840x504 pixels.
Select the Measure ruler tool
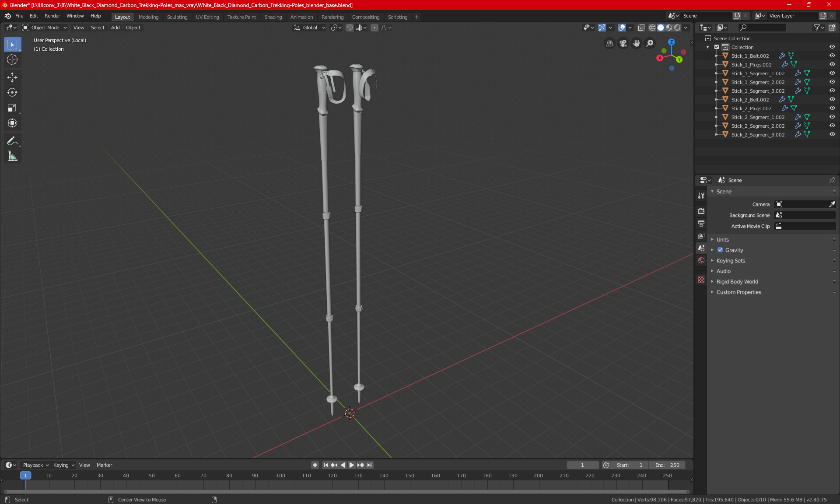click(x=12, y=156)
